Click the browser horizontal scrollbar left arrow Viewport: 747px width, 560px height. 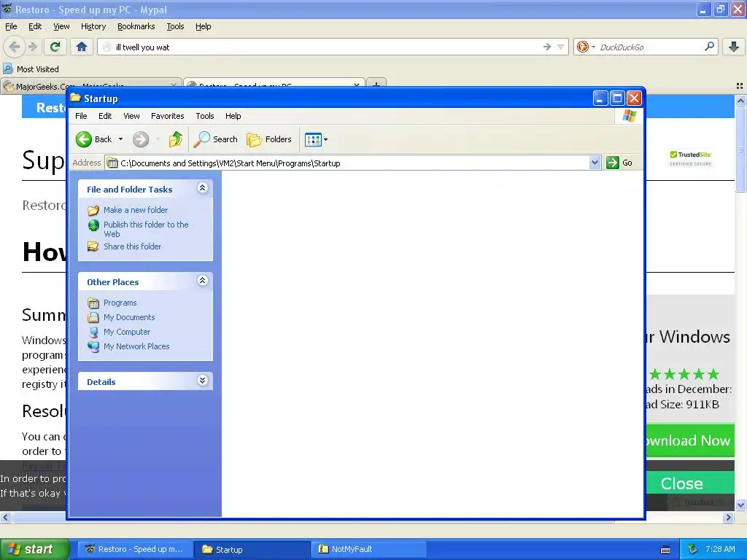coord(5,517)
